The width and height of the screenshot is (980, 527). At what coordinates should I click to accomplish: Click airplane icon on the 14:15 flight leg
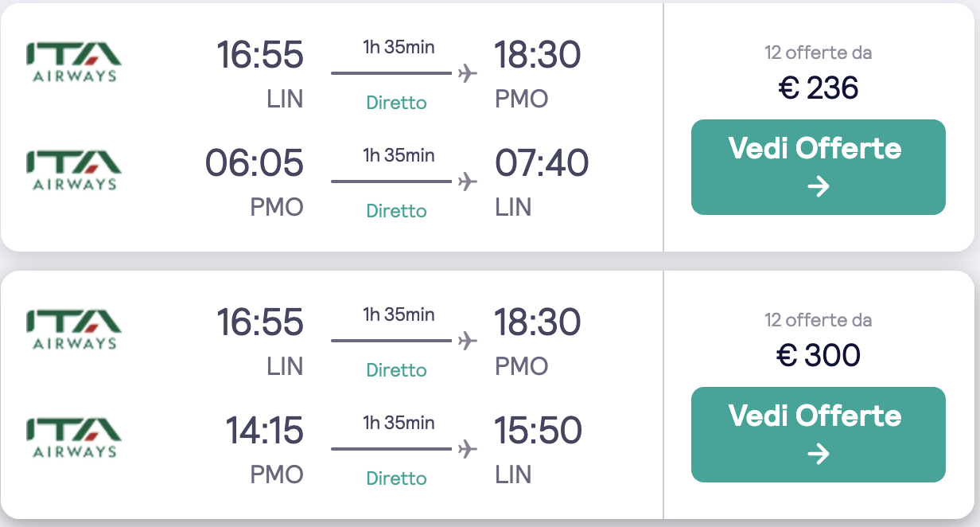(468, 449)
